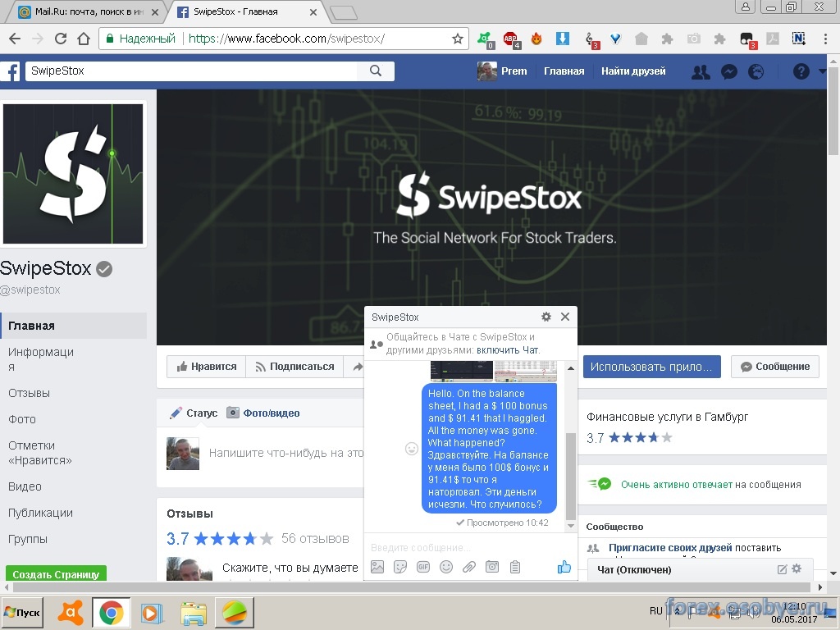
Task: Open Найти друзей in the header
Action: (x=633, y=71)
